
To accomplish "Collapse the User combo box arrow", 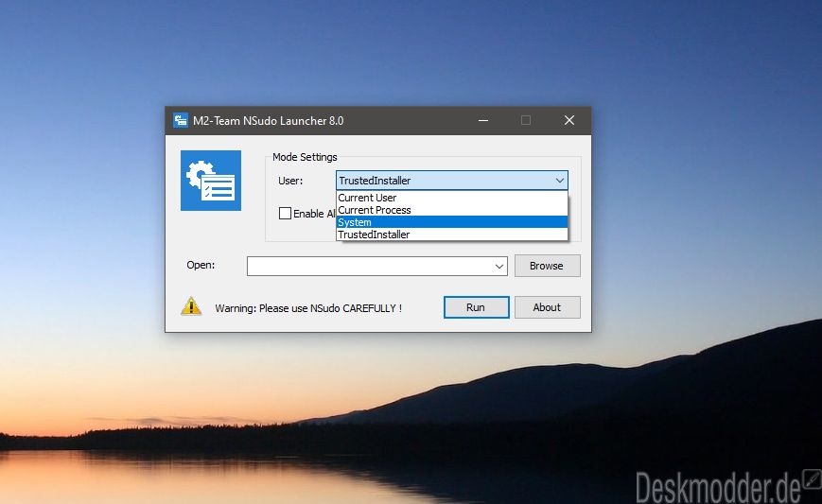I will point(559,181).
